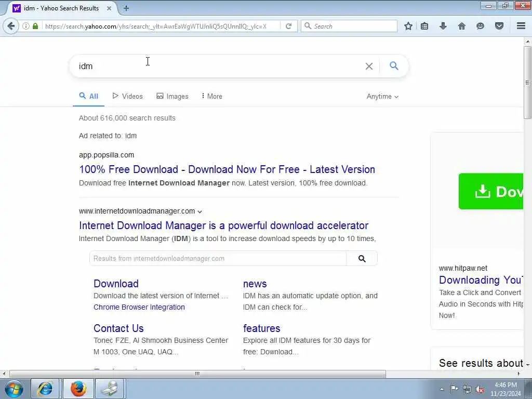Click the horizontal scrollbar thumb

coord(197,374)
